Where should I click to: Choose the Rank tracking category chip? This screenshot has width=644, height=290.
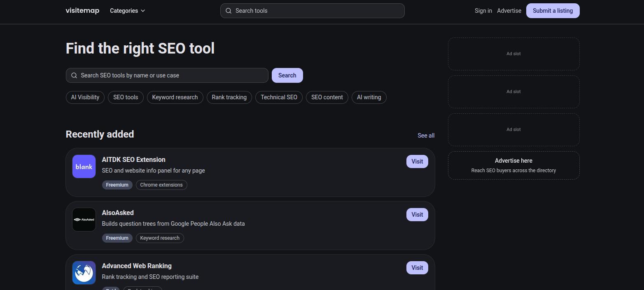pos(229,97)
